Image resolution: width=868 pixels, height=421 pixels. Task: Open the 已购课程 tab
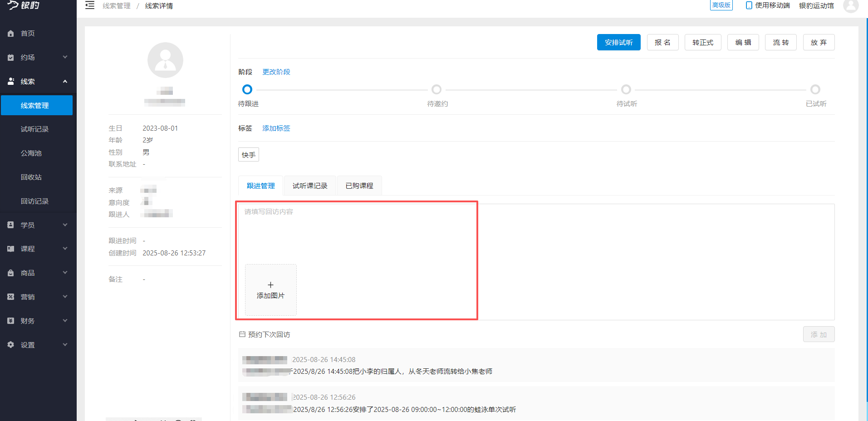pyautogui.click(x=359, y=185)
